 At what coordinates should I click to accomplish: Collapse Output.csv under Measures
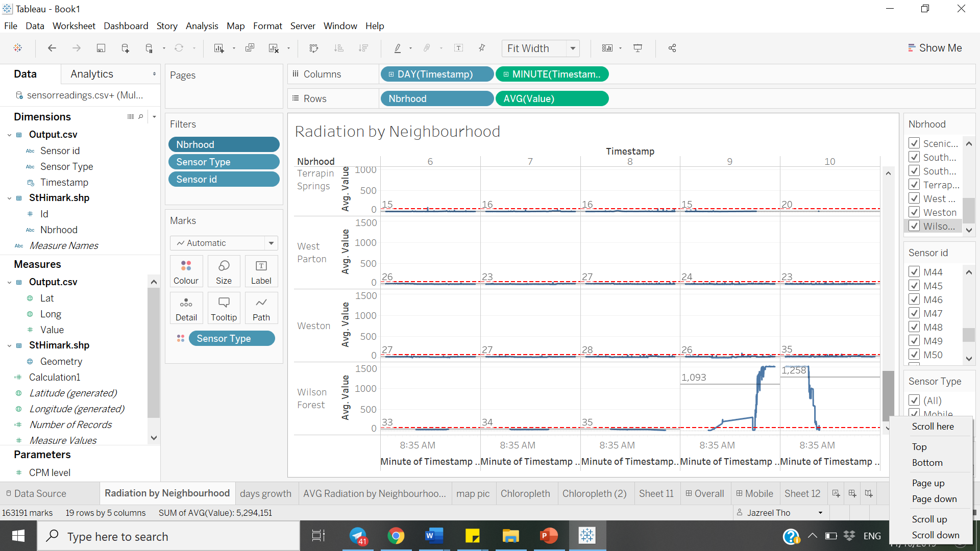pos(9,282)
